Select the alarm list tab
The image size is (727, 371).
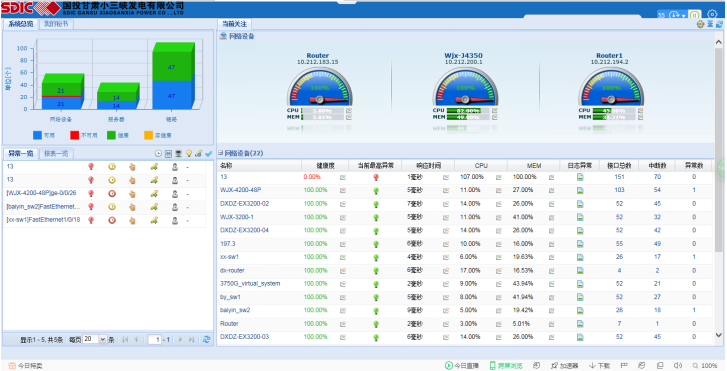(21, 154)
